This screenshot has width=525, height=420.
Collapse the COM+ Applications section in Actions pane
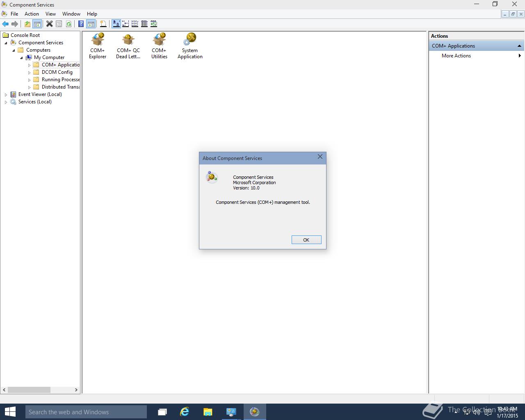[519, 46]
